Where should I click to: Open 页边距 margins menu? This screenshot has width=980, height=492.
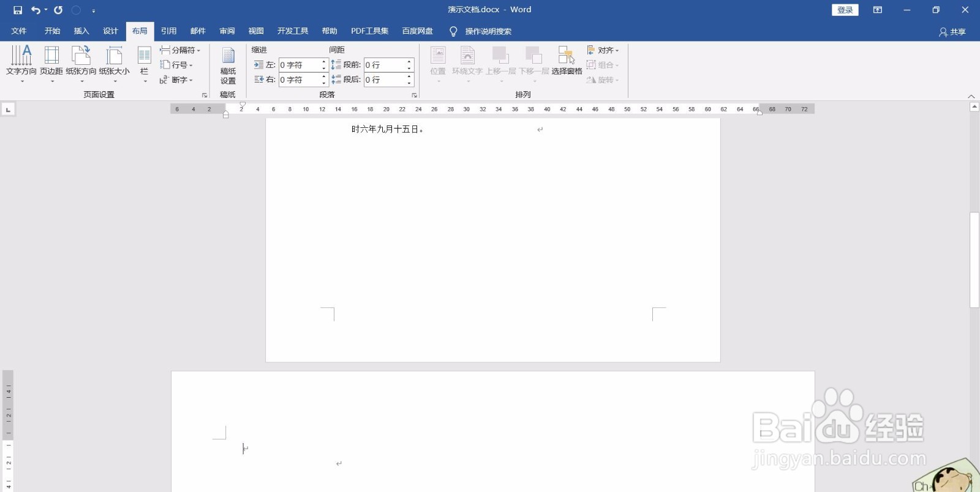(51, 64)
